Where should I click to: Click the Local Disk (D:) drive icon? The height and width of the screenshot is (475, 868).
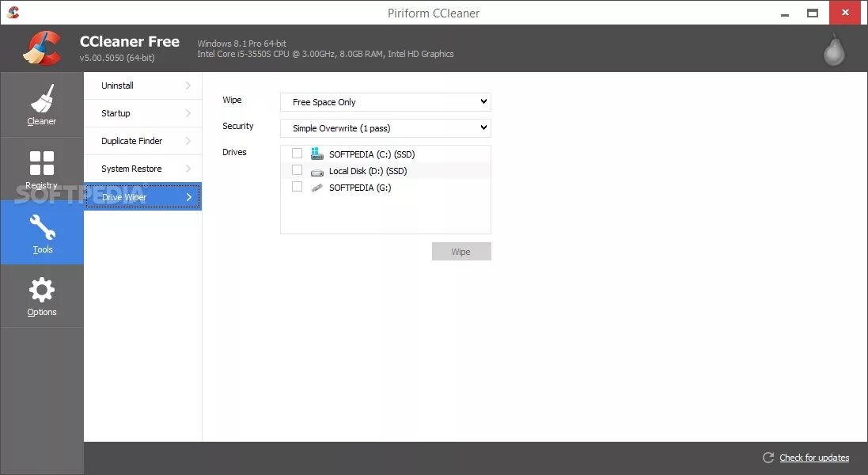click(317, 172)
